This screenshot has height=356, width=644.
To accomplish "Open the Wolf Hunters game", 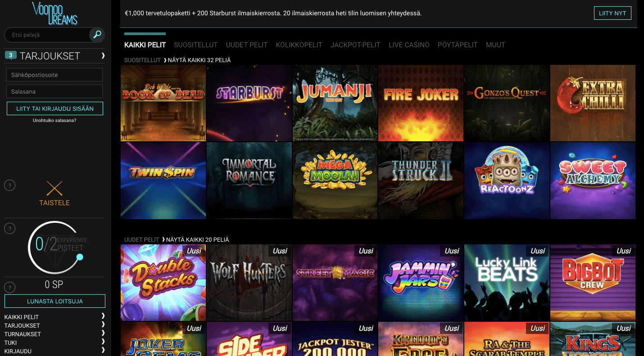I will click(x=249, y=283).
